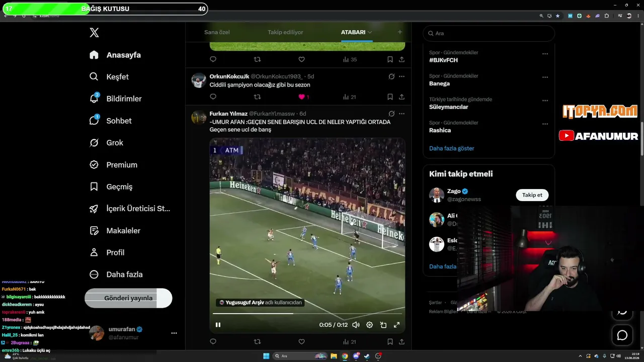Share Furkan Yılmaz's video post
The width and height of the screenshot is (644, 362).
tap(401, 342)
